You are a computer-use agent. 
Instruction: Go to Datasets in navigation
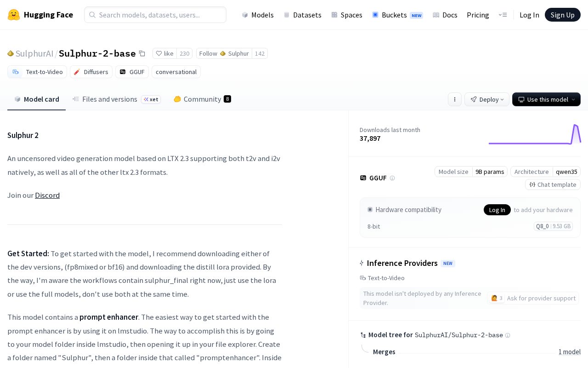[303, 15]
